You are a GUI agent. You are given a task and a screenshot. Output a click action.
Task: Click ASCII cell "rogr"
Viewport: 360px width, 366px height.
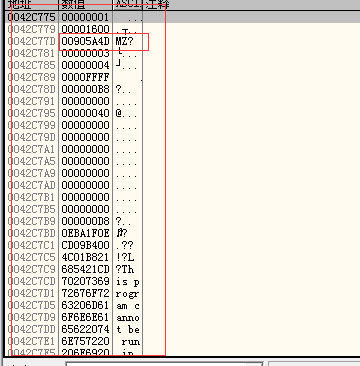coord(127,294)
